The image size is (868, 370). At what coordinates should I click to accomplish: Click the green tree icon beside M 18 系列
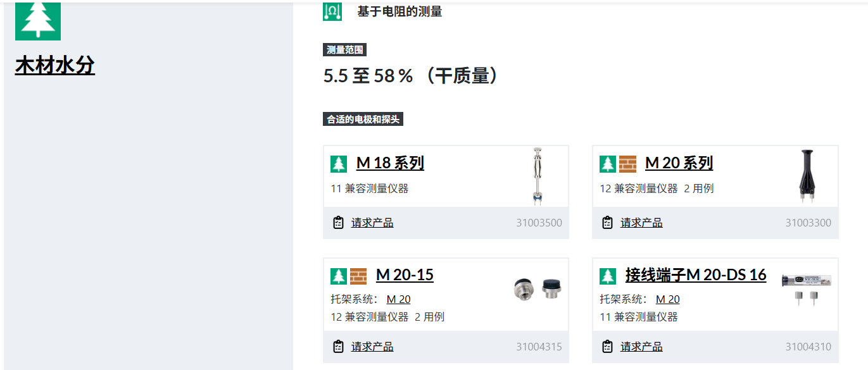(339, 164)
